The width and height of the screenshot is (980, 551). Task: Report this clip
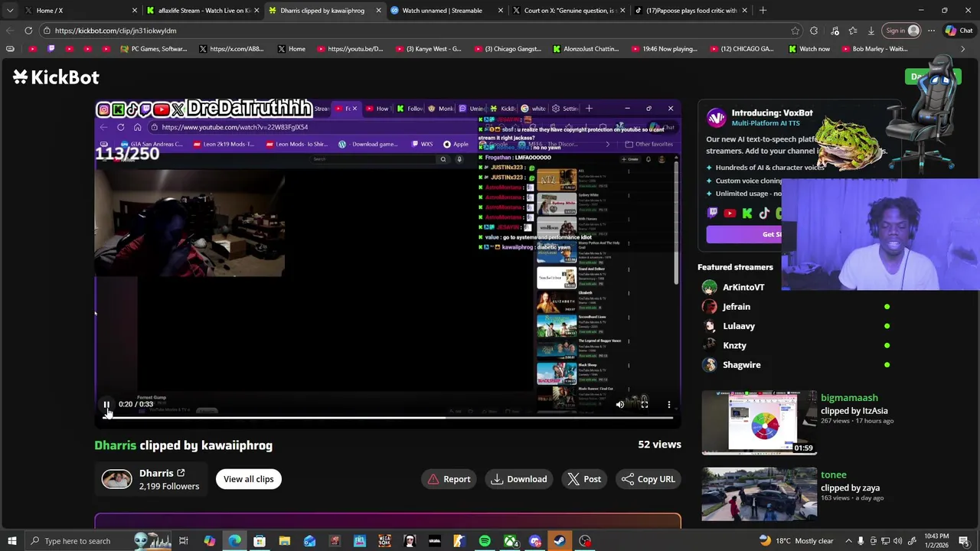coord(449,479)
